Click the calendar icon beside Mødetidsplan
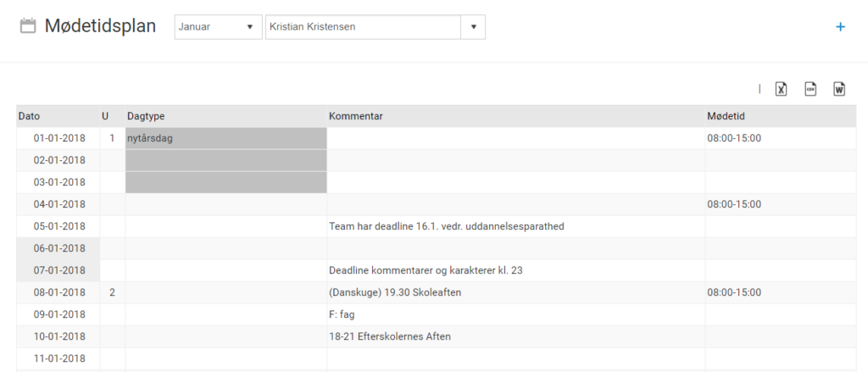868x372 pixels. pos(28,26)
